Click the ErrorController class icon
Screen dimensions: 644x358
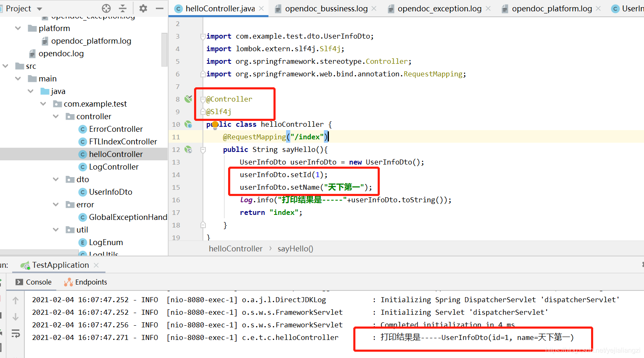(83, 129)
